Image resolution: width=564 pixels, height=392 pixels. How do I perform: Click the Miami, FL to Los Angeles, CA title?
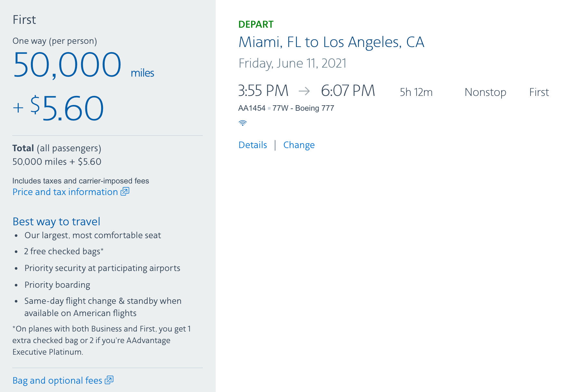pyautogui.click(x=331, y=42)
